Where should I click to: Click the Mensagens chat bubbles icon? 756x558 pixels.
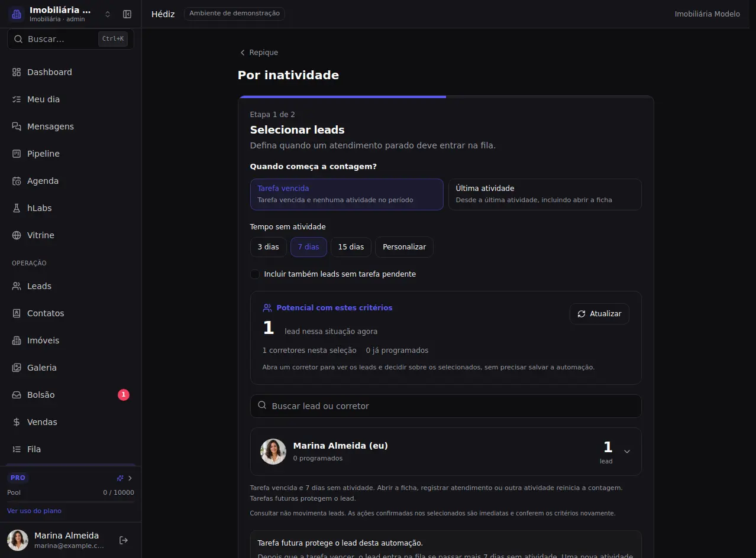17,126
